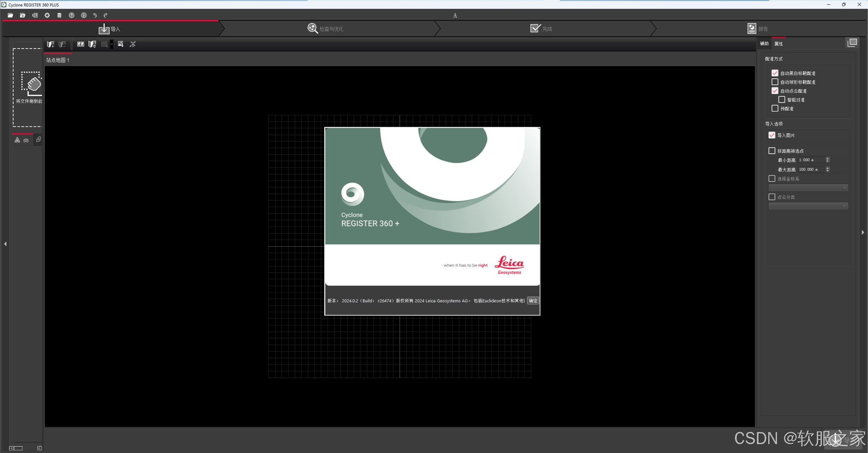Restore down the Cyclone window
Image resolution: width=868 pixels, height=453 pixels.
[x=844, y=5]
